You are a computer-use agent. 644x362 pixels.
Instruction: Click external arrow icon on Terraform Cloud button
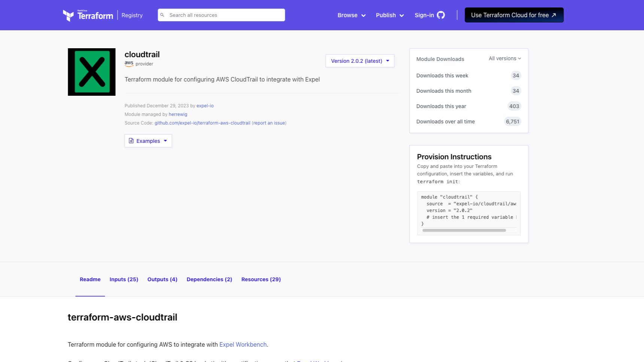coord(554,15)
